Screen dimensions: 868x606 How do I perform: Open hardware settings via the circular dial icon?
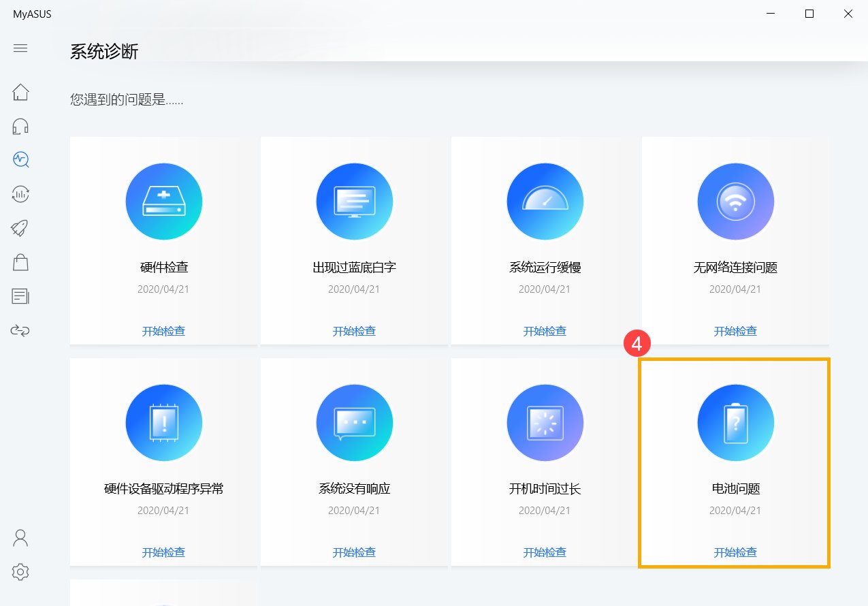(20, 194)
